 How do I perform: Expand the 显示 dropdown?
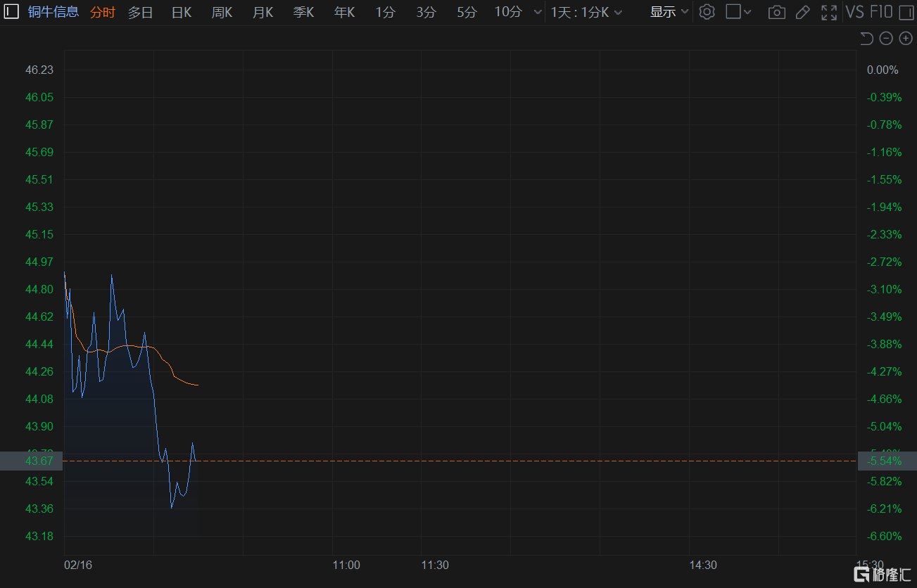pos(669,12)
